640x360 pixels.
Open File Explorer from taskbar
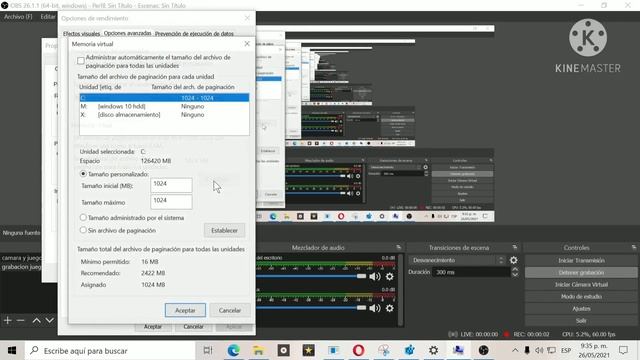click(x=258, y=350)
